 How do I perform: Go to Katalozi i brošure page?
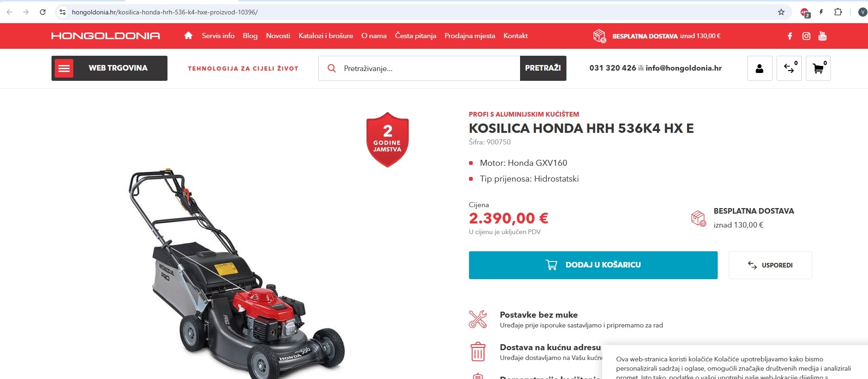pyautogui.click(x=326, y=36)
